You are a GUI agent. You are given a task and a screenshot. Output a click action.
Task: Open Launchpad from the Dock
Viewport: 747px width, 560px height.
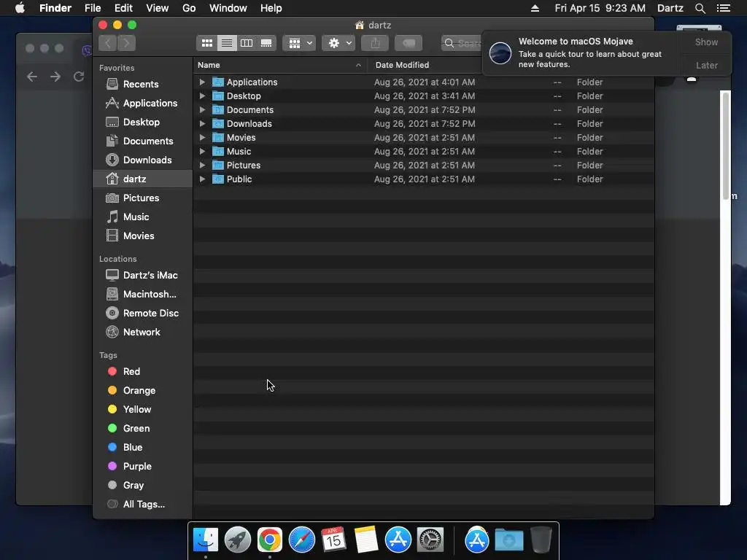tap(238, 540)
